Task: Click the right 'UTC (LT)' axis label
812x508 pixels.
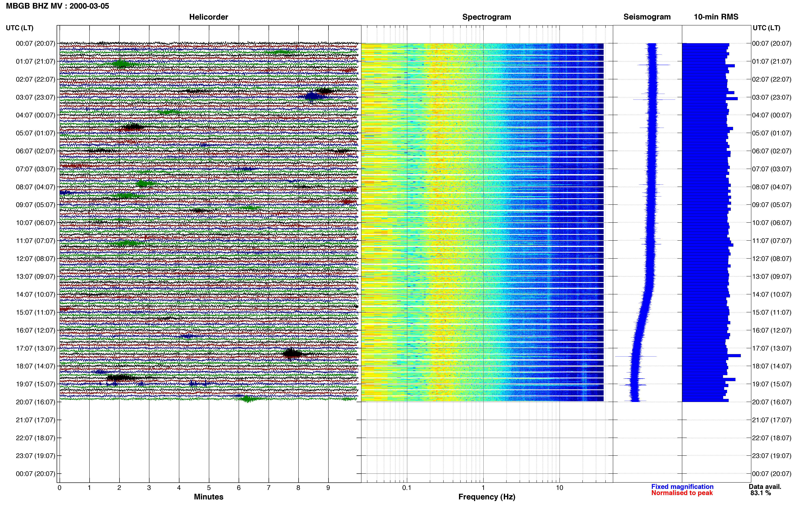Action: pyautogui.click(x=766, y=28)
